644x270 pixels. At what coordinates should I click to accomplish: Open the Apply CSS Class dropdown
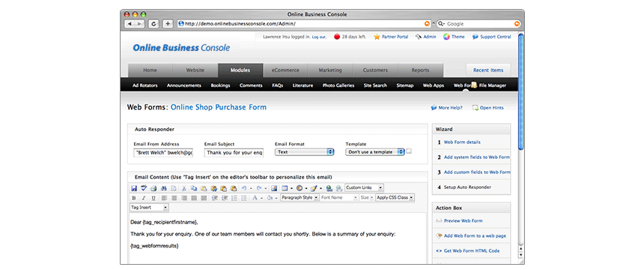pyautogui.click(x=395, y=197)
